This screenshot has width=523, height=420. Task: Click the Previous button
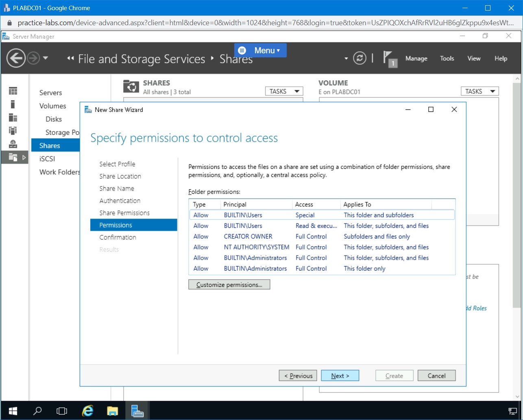(298, 376)
